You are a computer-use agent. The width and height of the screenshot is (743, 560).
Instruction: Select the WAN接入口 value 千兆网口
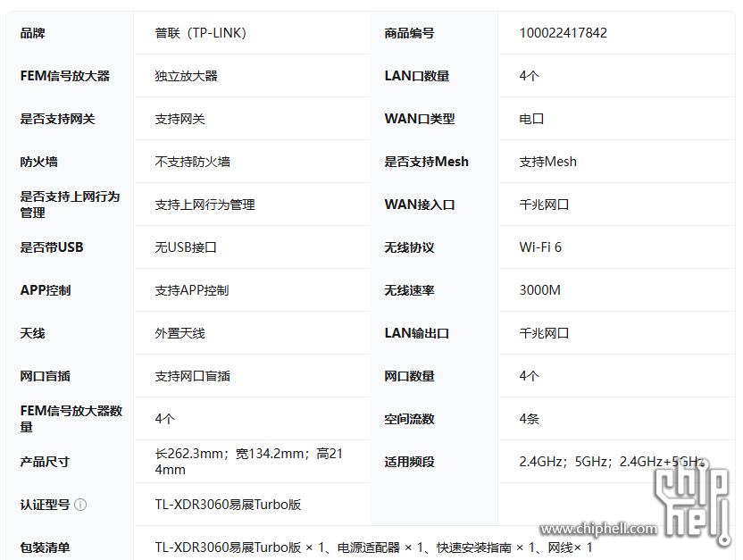[x=544, y=205]
